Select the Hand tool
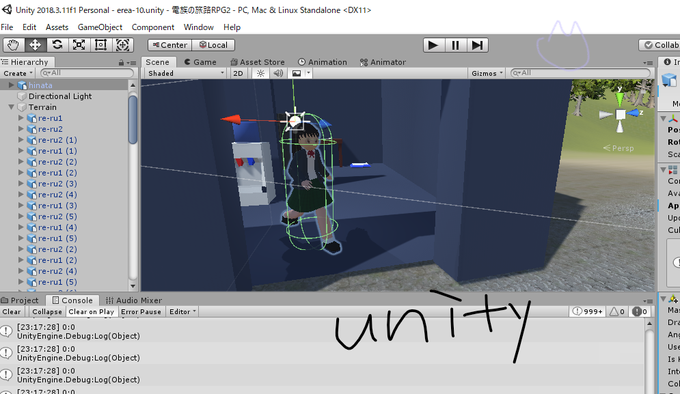Screen dimensions: 680x394 [13, 45]
